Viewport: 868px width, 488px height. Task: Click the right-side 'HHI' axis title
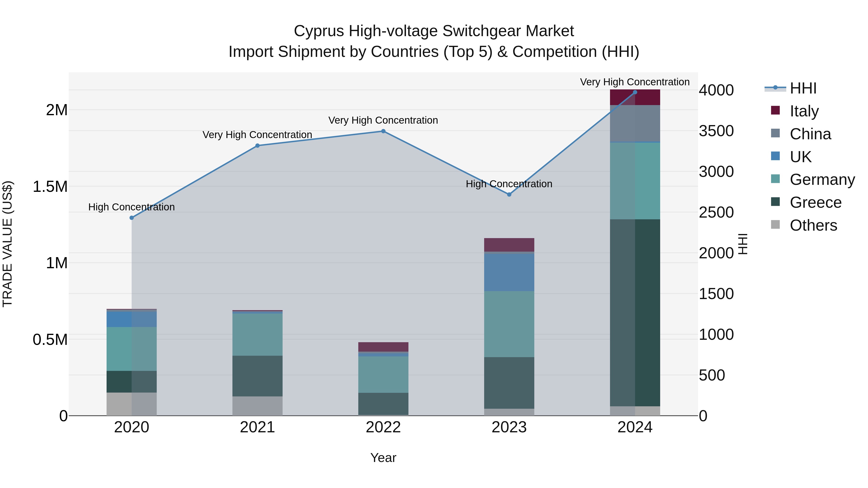point(743,244)
